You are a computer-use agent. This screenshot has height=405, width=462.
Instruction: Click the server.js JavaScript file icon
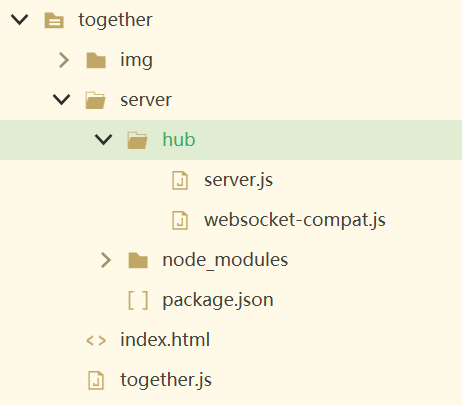pos(180,180)
